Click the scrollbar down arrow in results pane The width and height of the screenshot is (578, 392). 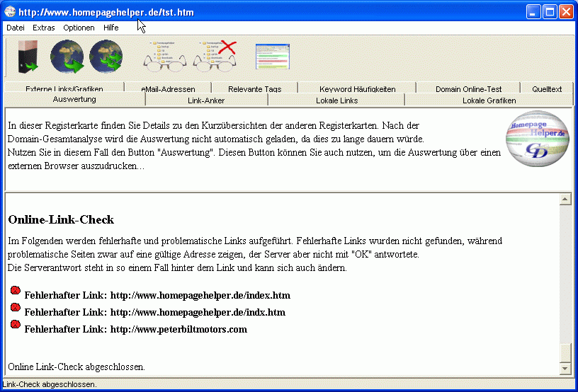[565, 368]
